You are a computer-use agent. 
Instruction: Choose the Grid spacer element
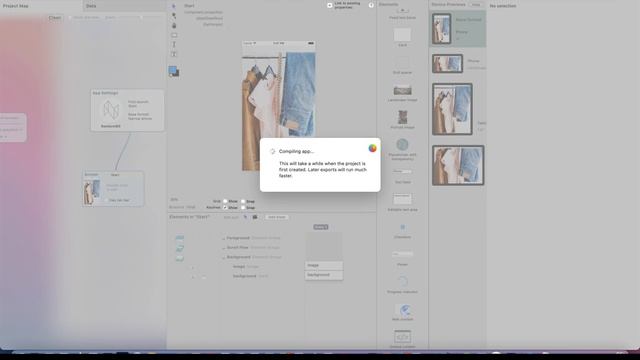point(402,65)
